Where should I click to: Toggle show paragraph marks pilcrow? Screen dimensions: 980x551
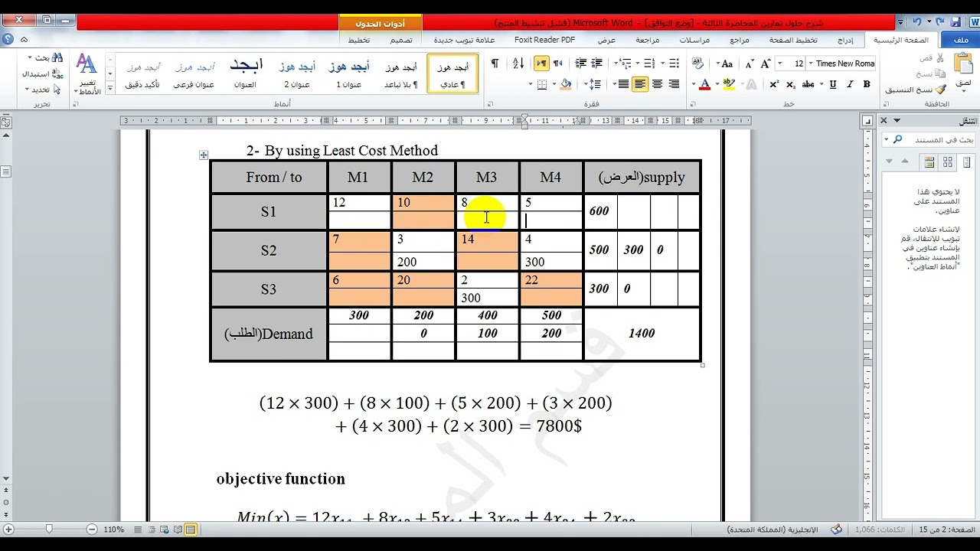495,64
